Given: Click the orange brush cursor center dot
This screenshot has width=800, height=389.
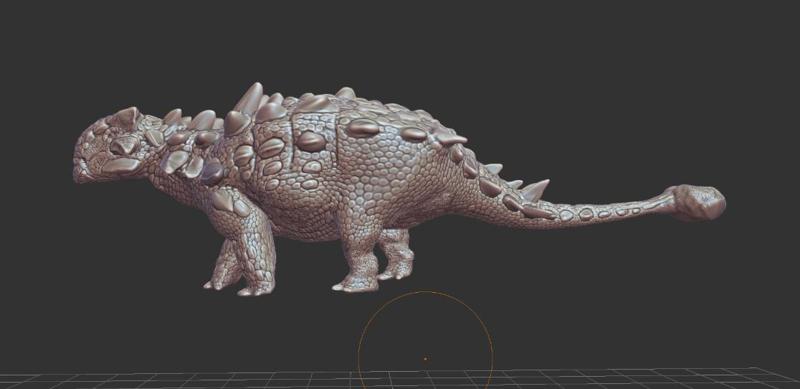Looking at the screenshot, I should click(x=426, y=359).
